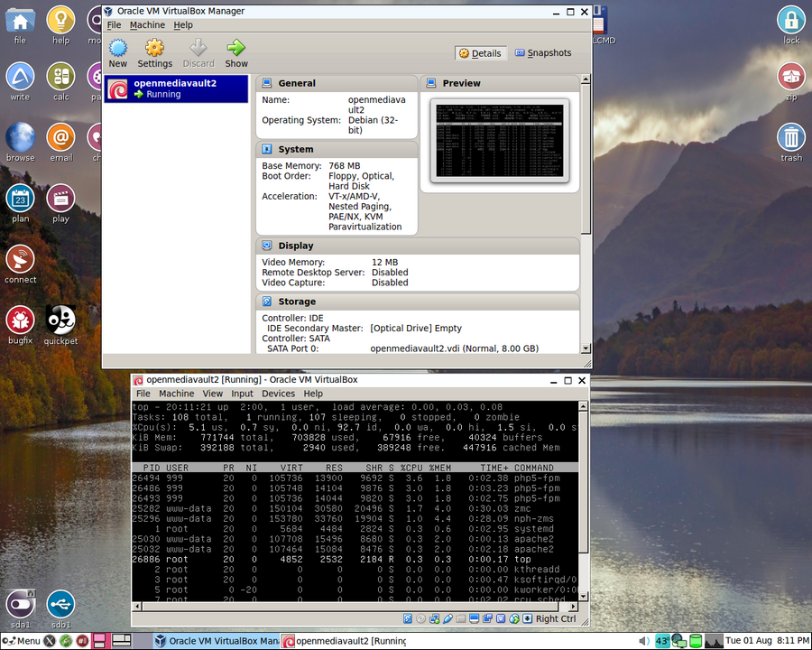This screenshot has height=650, width=812.
Task: Click the video capture icon in VM status bar
Action: tap(487, 618)
